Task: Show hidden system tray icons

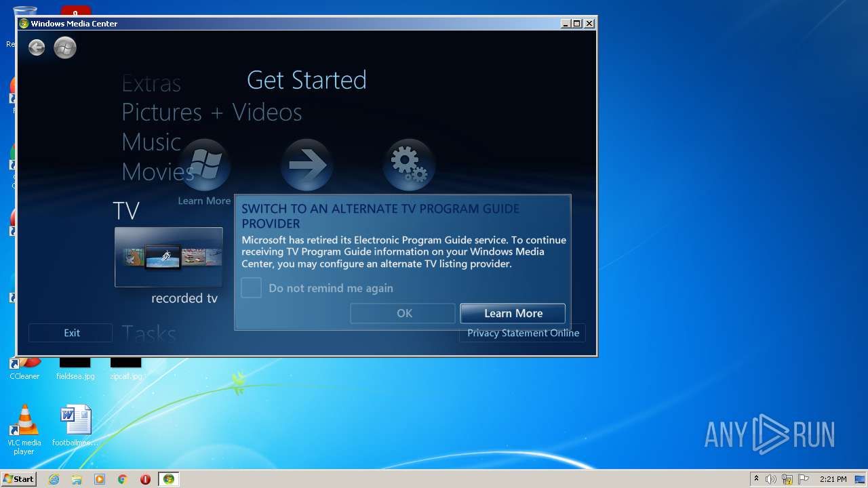Action: [x=757, y=479]
